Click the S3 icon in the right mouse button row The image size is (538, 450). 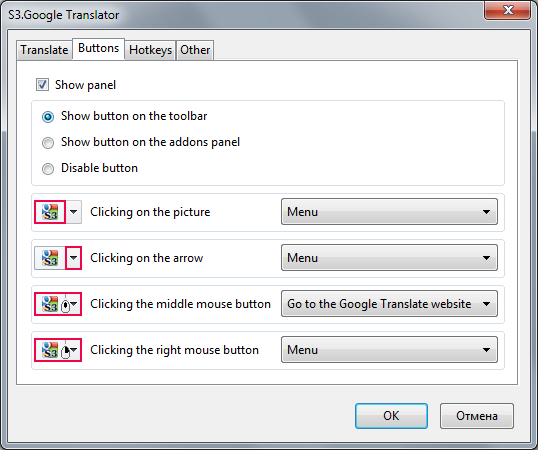(50, 350)
